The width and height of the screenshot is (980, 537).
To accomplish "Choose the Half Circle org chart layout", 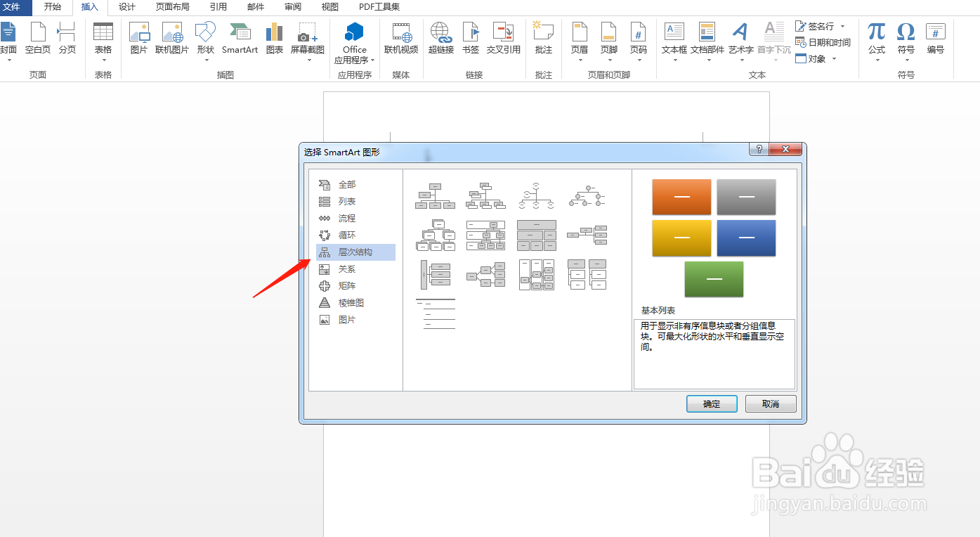I will point(536,196).
